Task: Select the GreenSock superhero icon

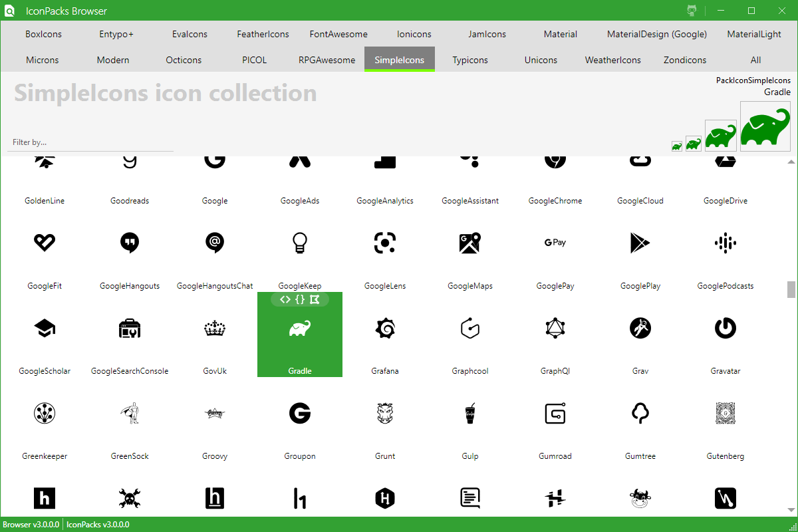Action: [x=130, y=414]
